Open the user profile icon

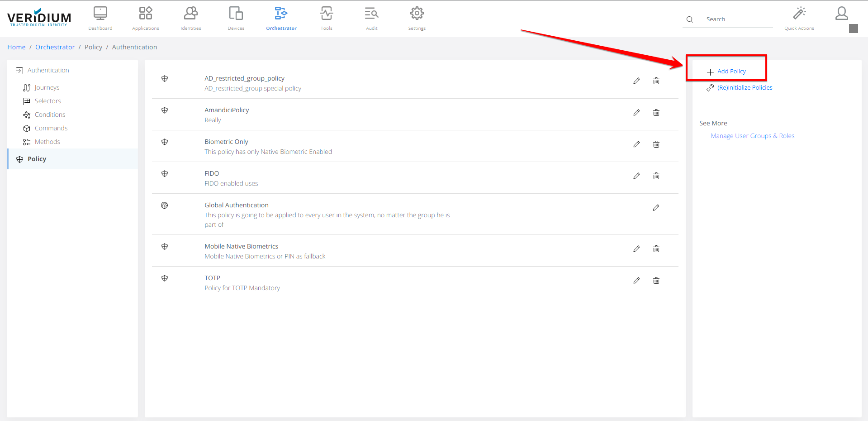(841, 14)
